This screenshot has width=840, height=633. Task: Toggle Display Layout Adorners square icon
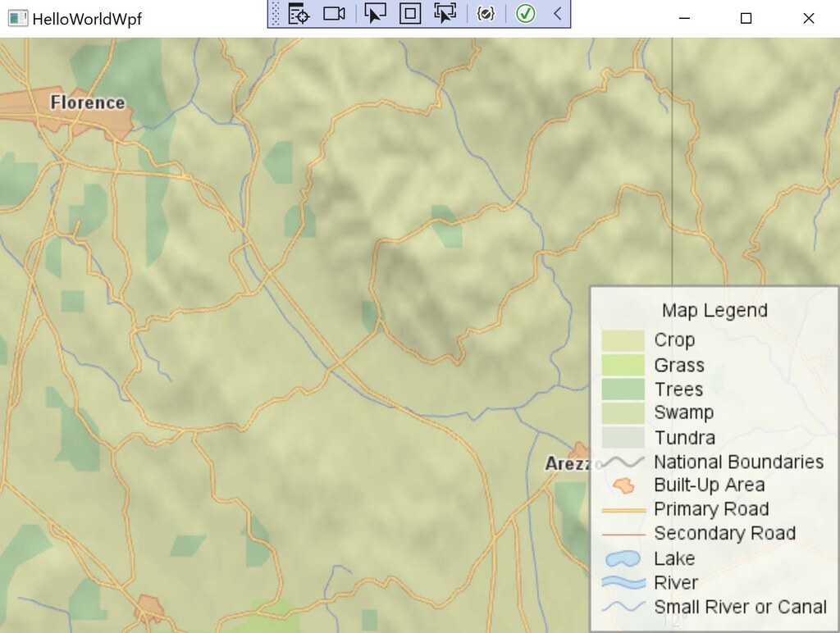pyautogui.click(x=410, y=14)
